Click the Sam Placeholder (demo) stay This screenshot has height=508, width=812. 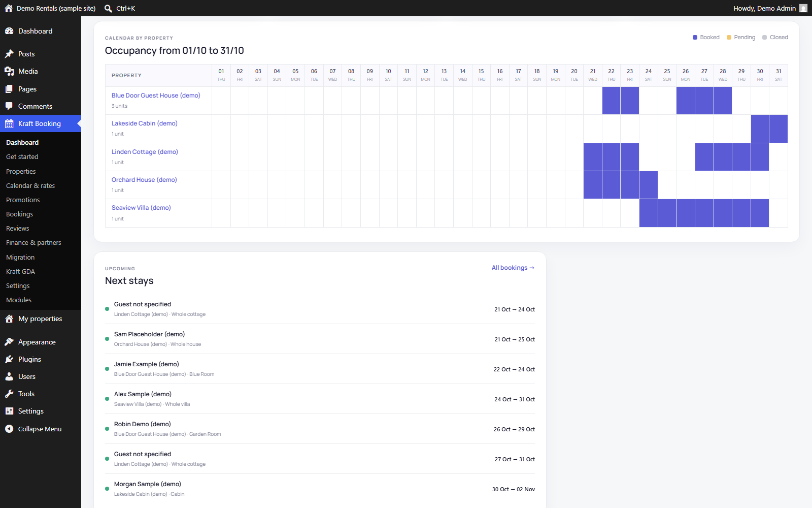coord(320,339)
